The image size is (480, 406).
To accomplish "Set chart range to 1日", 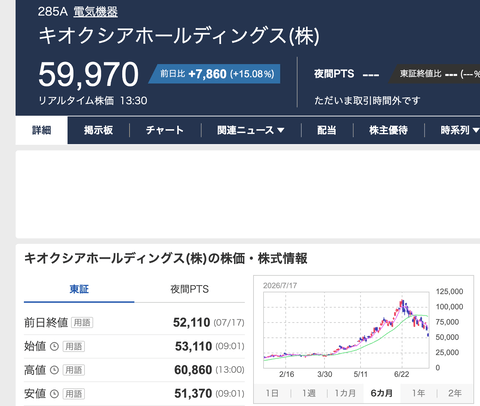I will 272,393.
